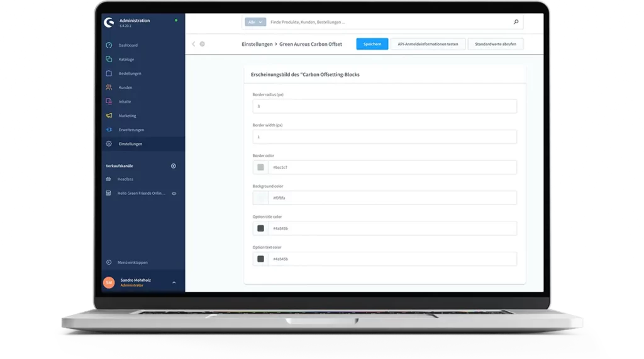Click 'API-Anmeldeinformationen testen' button

[428, 44]
